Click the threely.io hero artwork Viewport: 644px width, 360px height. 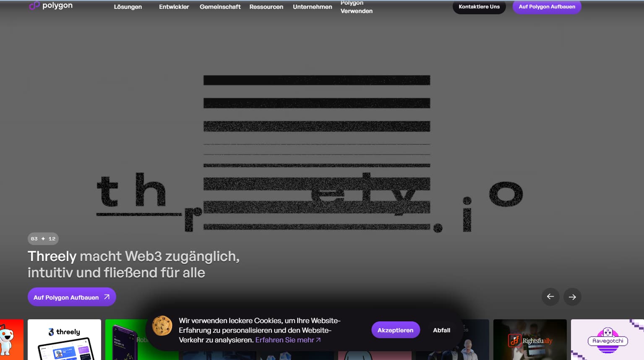point(310,153)
